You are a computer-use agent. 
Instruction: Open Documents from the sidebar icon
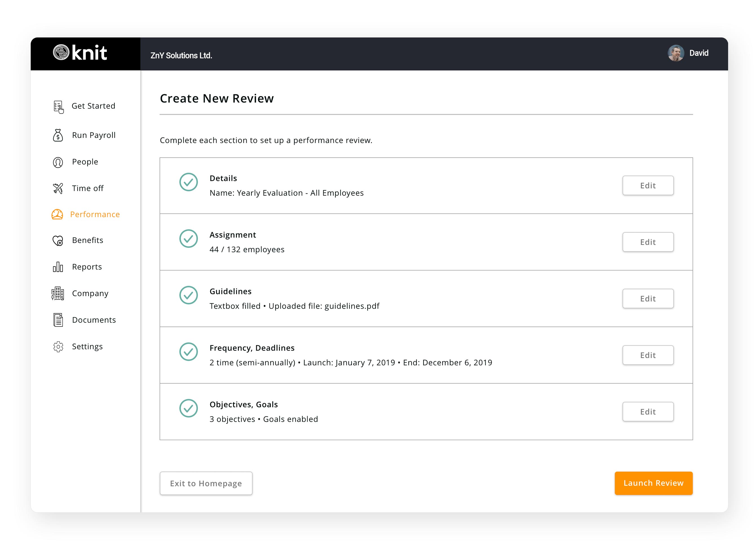coord(58,320)
